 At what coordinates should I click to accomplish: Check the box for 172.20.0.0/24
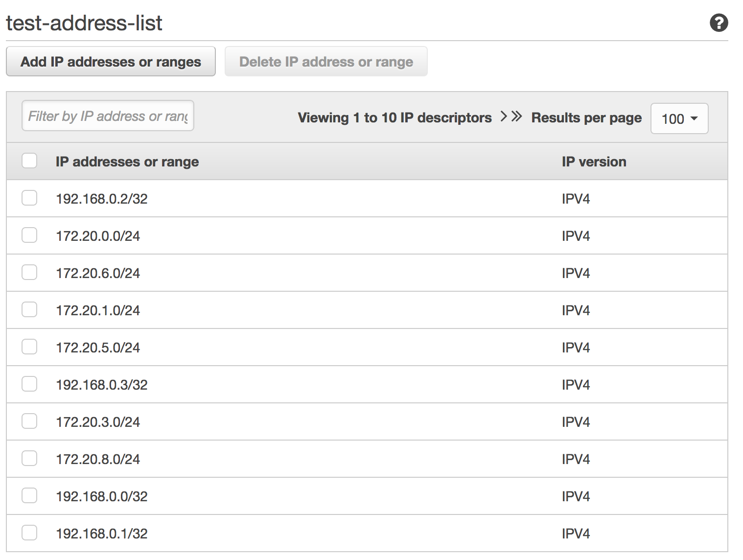[29, 235]
